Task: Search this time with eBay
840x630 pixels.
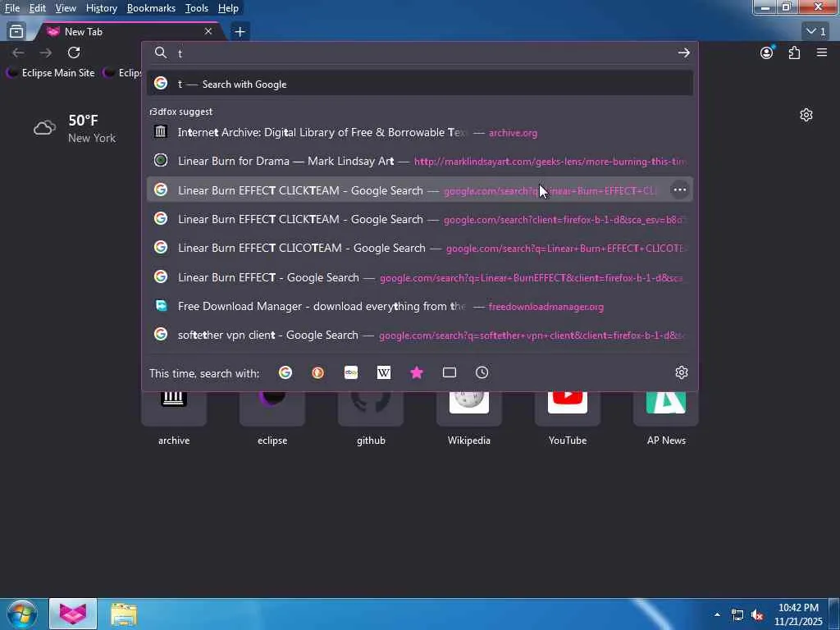Action: [x=351, y=373]
